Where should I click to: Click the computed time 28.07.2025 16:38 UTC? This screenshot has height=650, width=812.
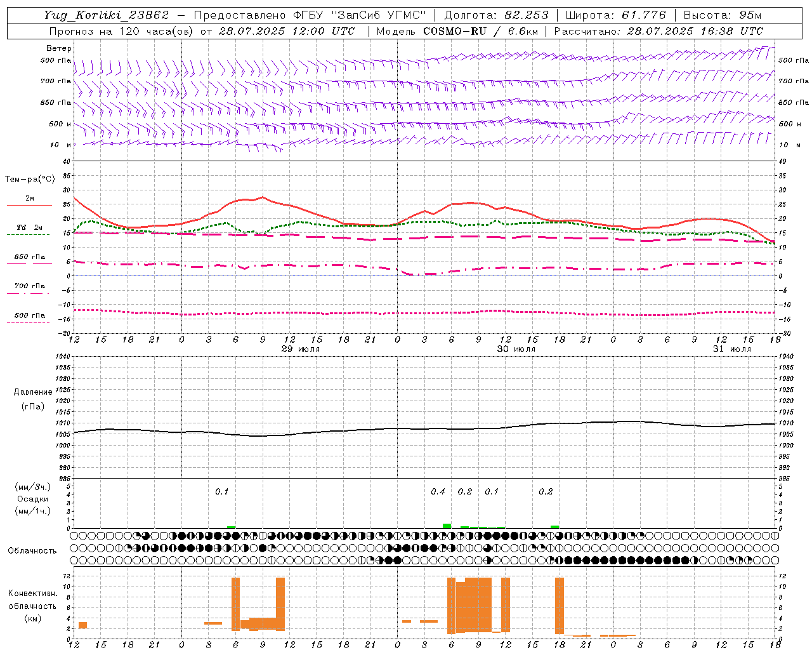(x=695, y=31)
